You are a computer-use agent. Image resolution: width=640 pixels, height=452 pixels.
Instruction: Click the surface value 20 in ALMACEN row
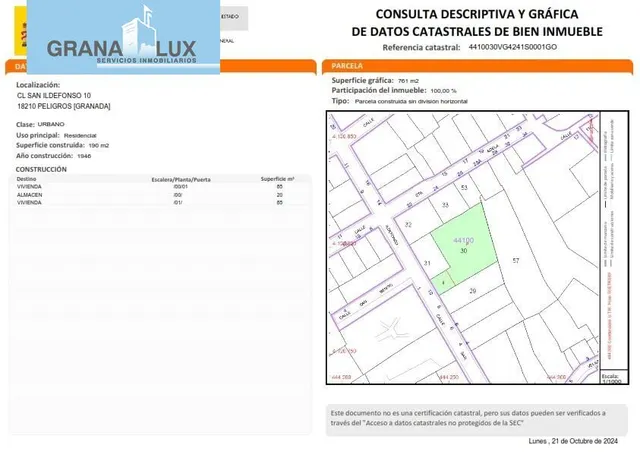point(280,195)
